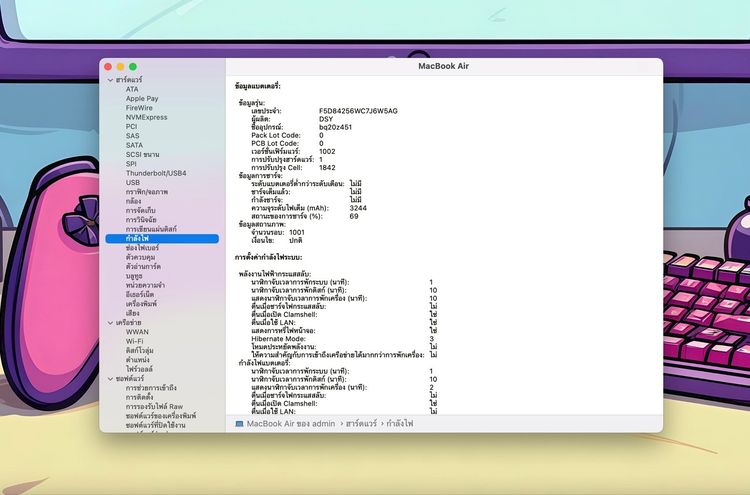Select the USB sidebar item
750x495 pixels.
(133, 183)
